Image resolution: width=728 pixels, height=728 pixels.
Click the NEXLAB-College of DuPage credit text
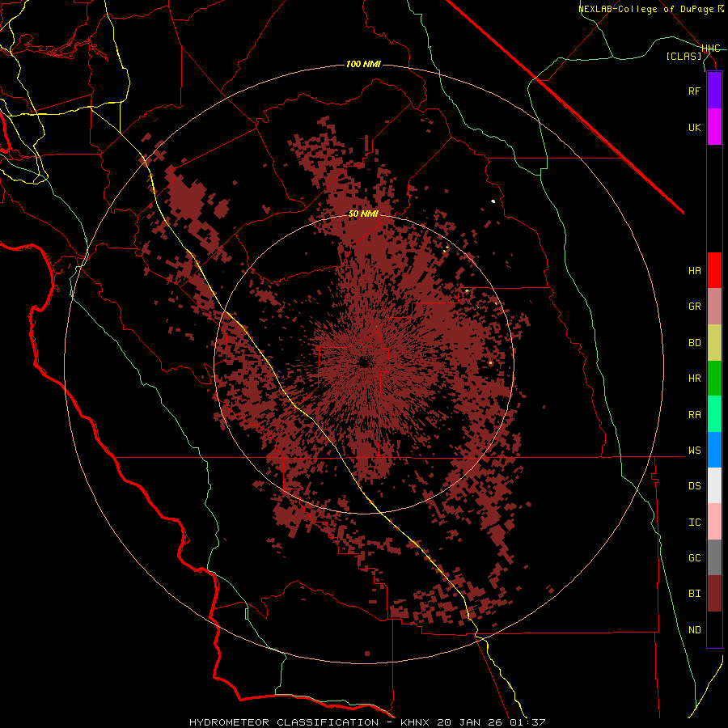647,9
